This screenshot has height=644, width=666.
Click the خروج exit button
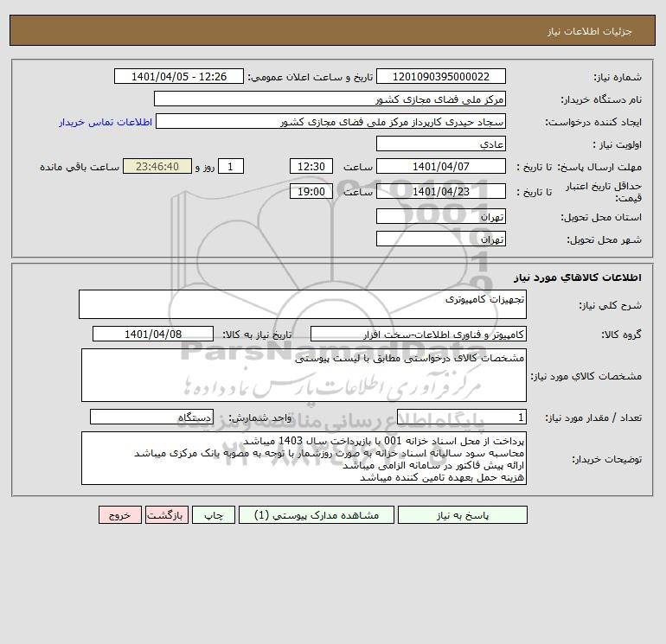click(x=119, y=515)
